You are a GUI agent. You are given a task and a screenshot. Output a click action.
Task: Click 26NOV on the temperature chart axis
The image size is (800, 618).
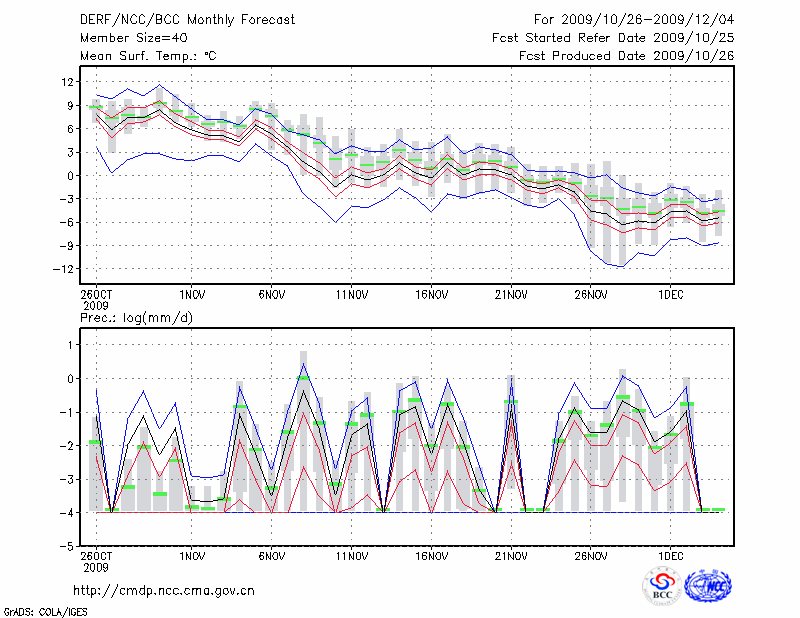(590, 294)
